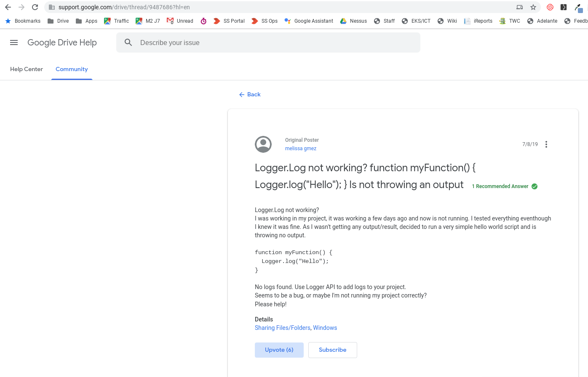Activate the search magnifier in the help search bar

[128, 42]
